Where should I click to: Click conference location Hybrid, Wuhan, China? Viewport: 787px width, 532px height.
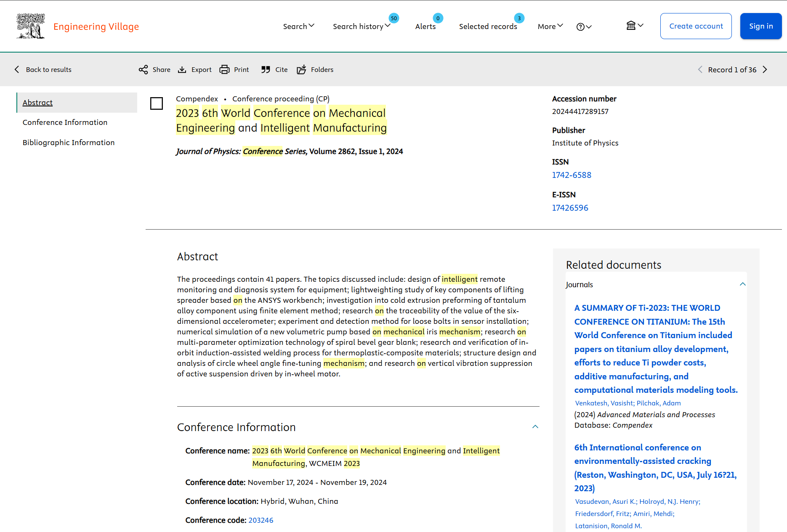[x=299, y=501]
